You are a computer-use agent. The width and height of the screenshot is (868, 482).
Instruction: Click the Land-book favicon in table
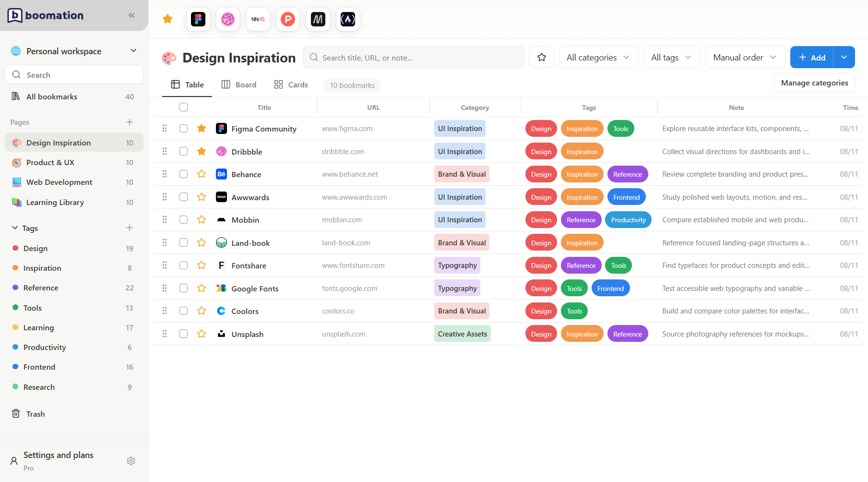click(221, 242)
